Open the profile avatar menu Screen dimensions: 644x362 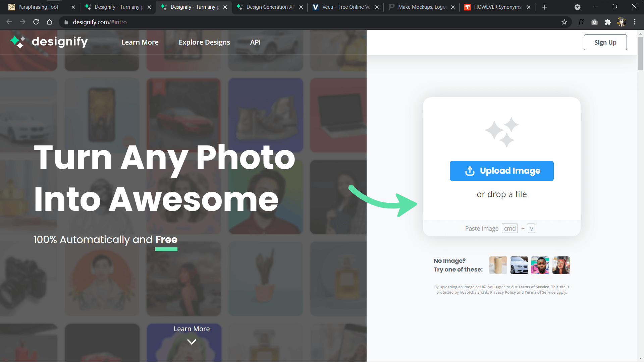pyautogui.click(x=621, y=22)
